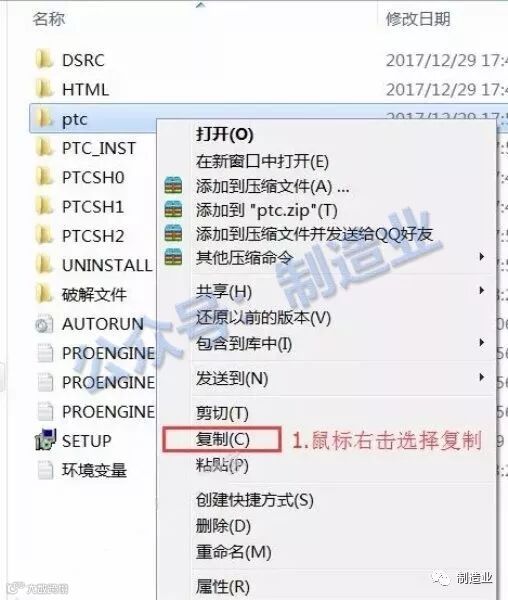This screenshot has height=600, width=508.
Task: Select the AUTORUN file icon
Action: pos(44,324)
